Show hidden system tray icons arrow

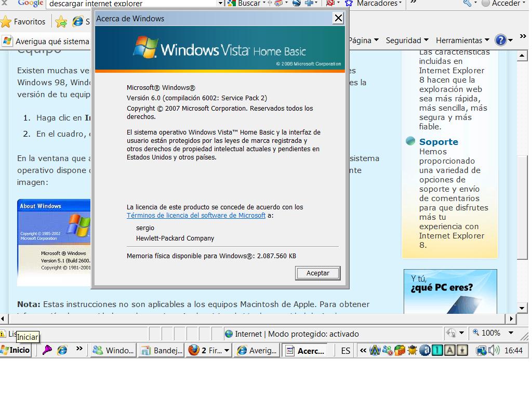click(x=363, y=350)
